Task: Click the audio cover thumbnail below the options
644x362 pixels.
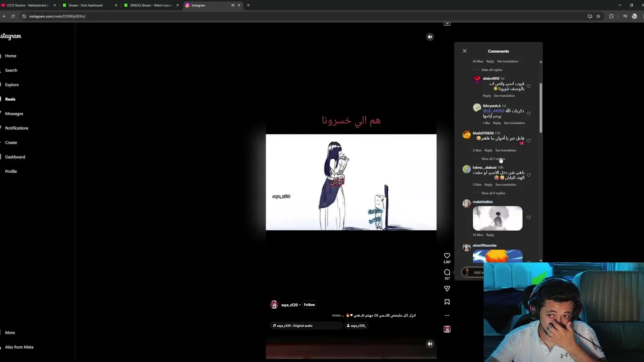Action: (447, 329)
